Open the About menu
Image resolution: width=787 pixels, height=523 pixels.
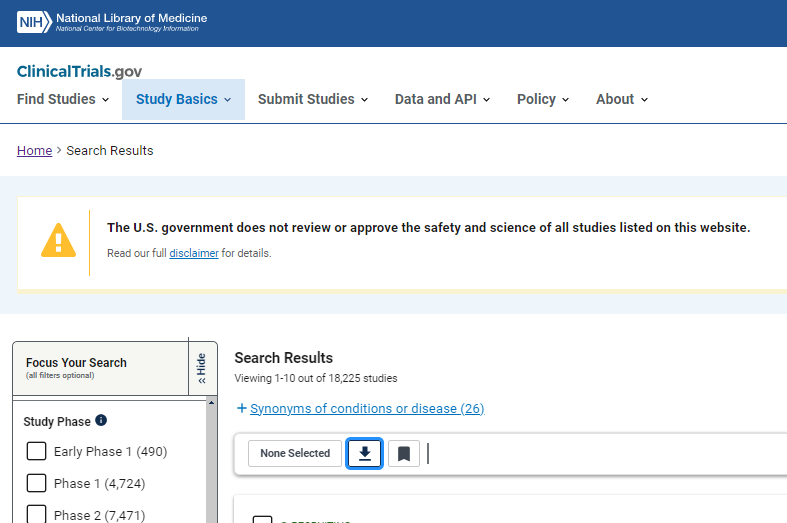[x=622, y=99]
